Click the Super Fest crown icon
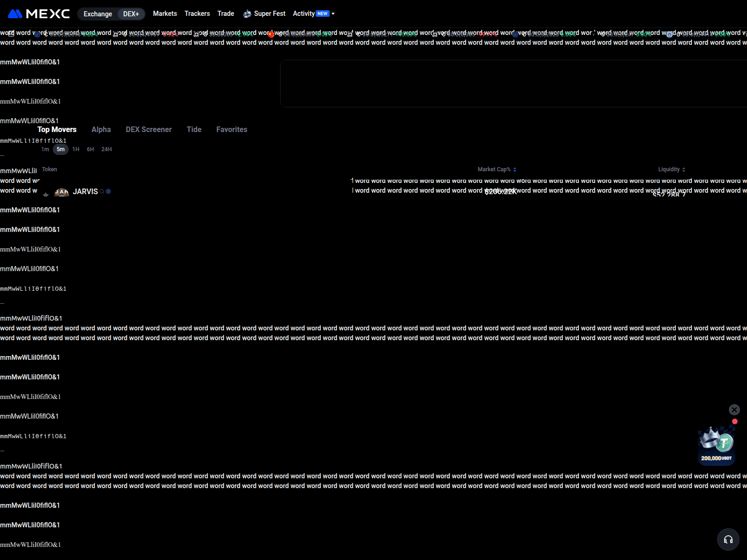The height and width of the screenshot is (560, 747). [247, 14]
